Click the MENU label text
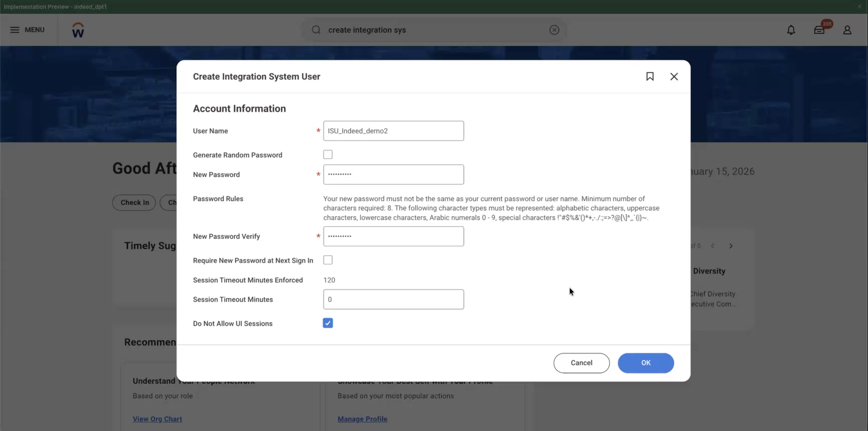The height and width of the screenshot is (431, 868). pos(34,30)
